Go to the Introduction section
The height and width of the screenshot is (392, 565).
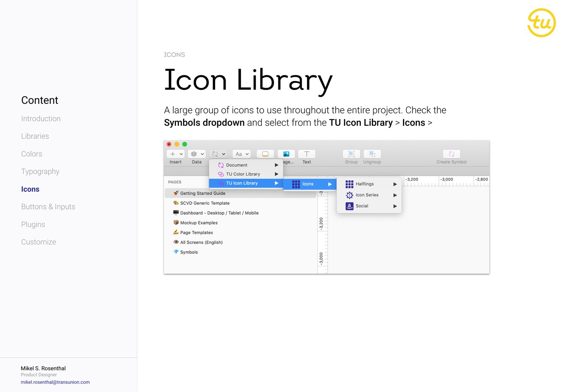[41, 119]
